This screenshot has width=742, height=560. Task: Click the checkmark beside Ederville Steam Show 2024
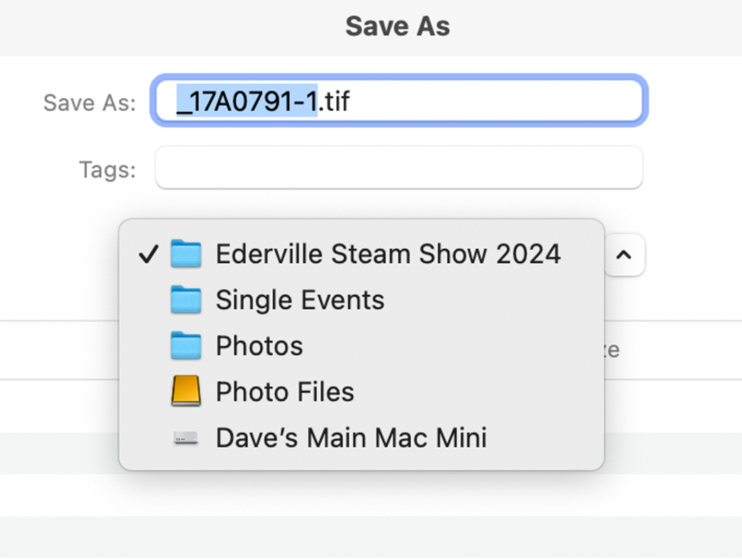pos(148,254)
